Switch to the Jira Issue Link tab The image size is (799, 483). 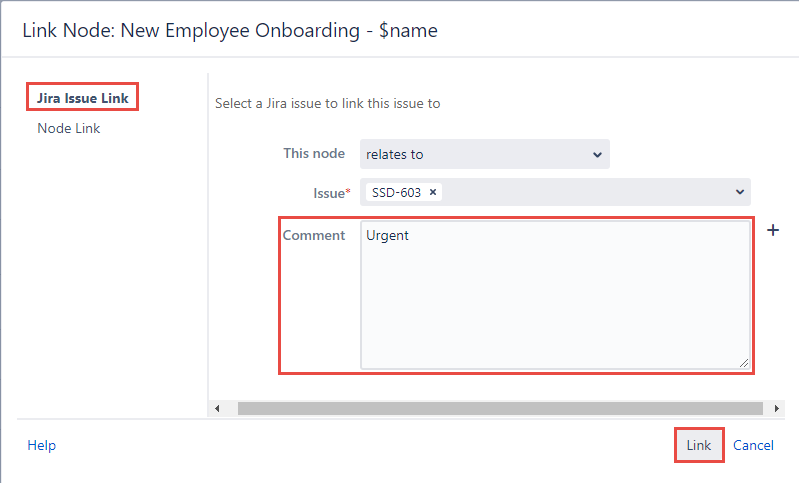[83, 98]
